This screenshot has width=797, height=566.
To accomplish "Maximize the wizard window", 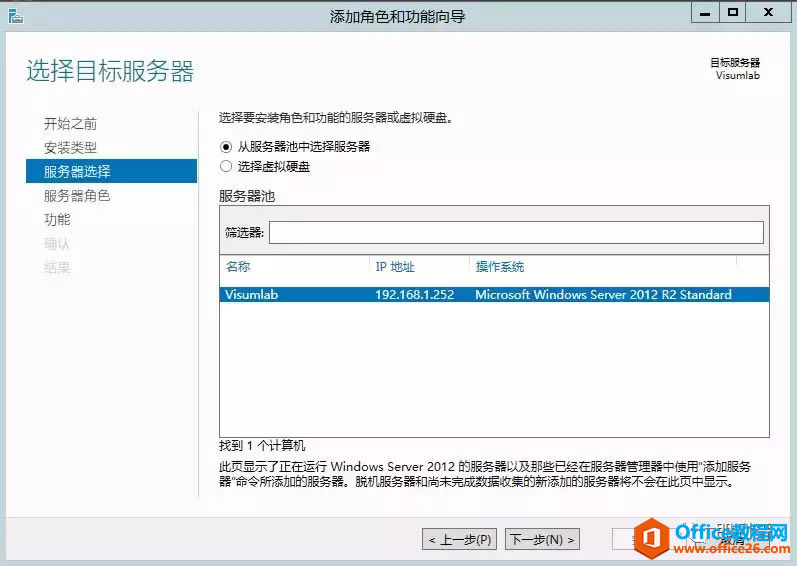I will 732,12.
